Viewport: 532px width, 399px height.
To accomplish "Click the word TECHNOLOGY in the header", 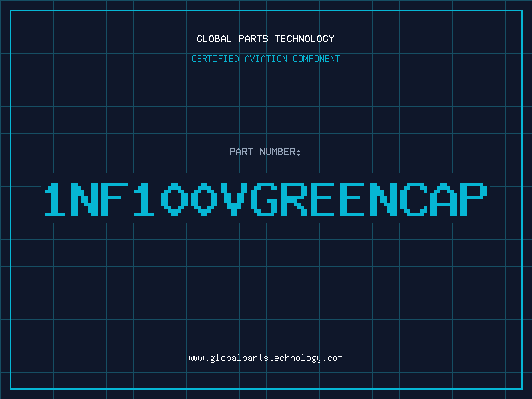I will (x=305, y=39).
